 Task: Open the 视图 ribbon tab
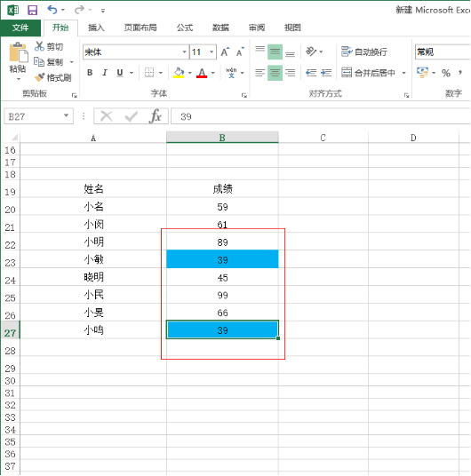click(x=292, y=28)
